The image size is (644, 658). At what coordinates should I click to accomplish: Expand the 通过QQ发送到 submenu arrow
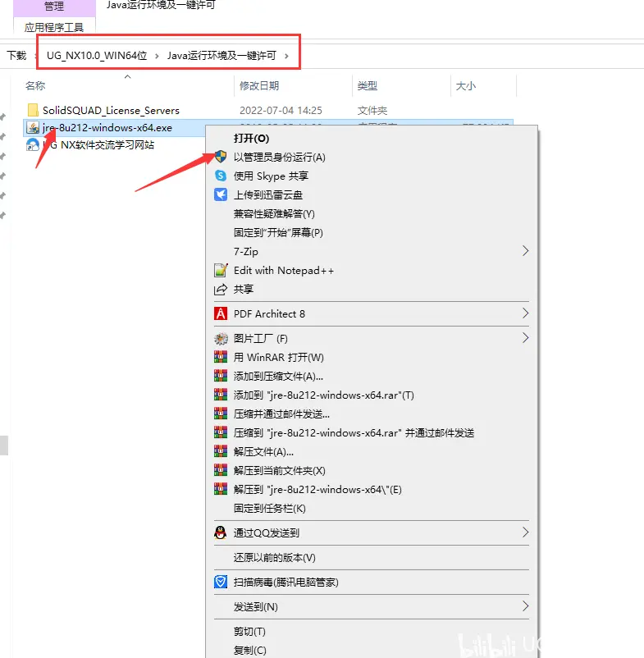pos(525,532)
